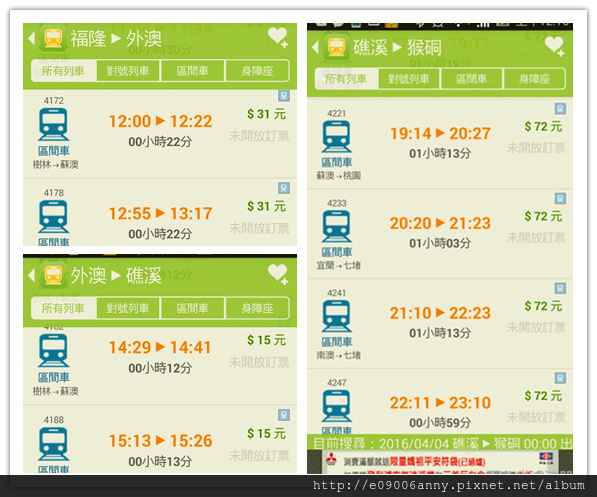Tap blue train icon for train 4188
This screenshot has height=497, width=597.
click(53, 444)
